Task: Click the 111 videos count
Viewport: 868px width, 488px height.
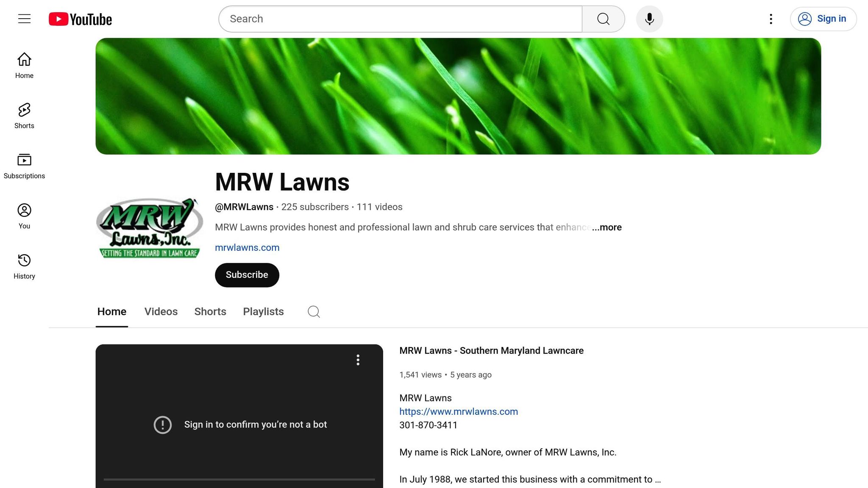Action: (x=379, y=207)
